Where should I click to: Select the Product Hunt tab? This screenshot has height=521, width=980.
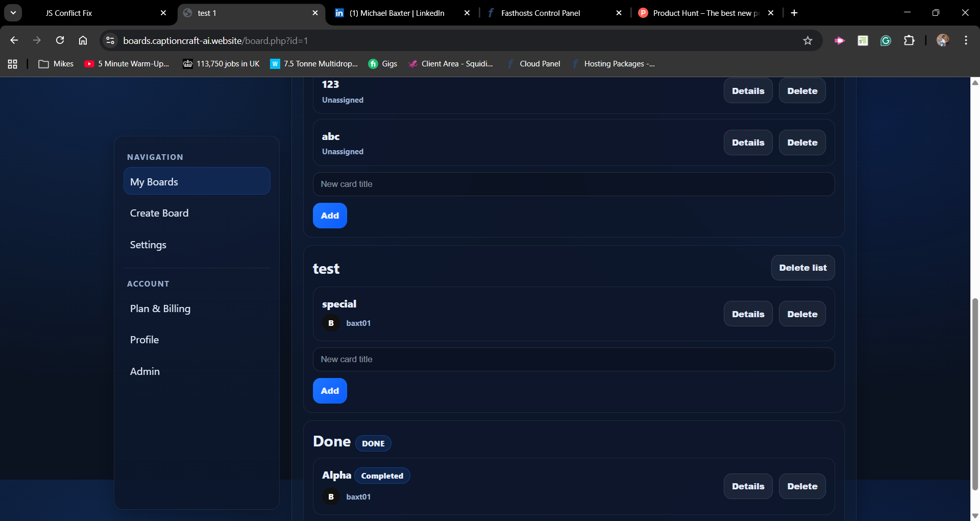699,13
